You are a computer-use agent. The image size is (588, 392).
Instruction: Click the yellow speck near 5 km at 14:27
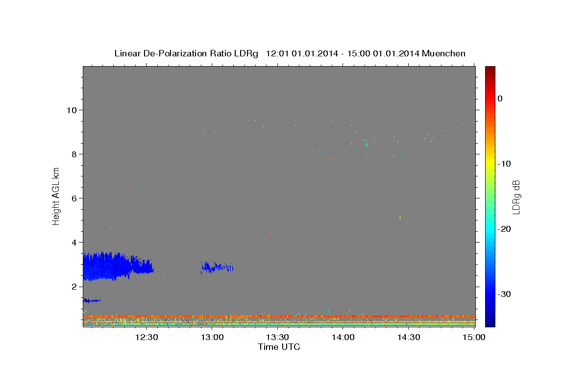coord(400,217)
